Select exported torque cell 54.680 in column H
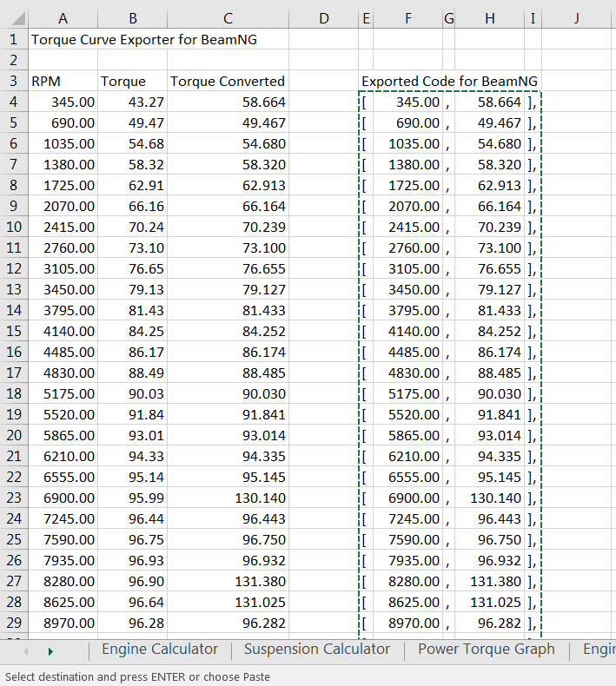The image size is (616, 686). [x=489, y=143]
